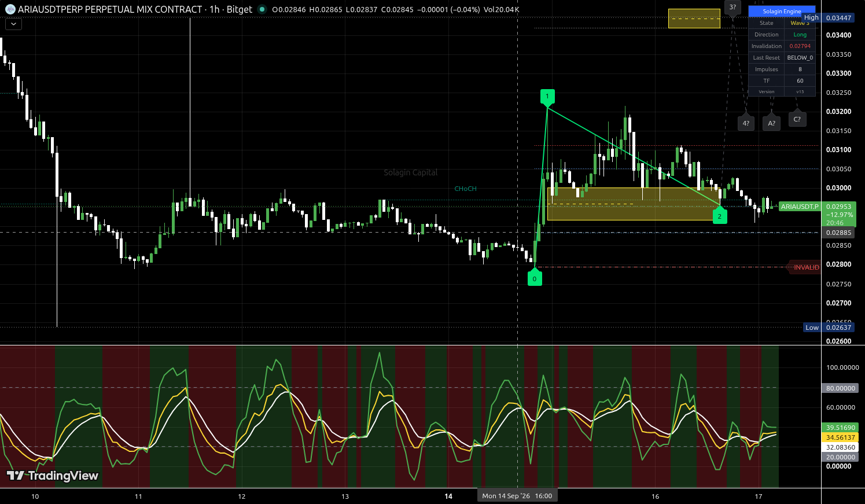The image size is (865, 504).
Task: Click the Solagin Engine table header
Action: (x=782, y=11)
